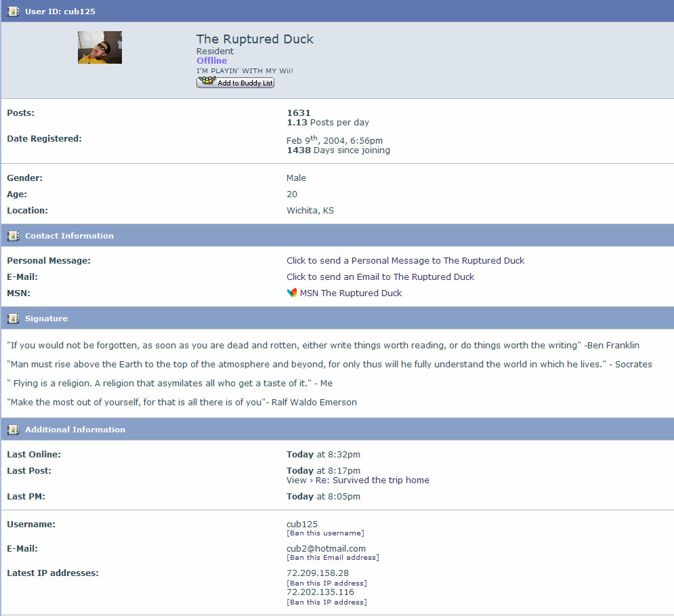Image resolution: width=674 pixels, height=616 pixels.
Task: Click Last Online time 8:32pm
Action: 323,455
